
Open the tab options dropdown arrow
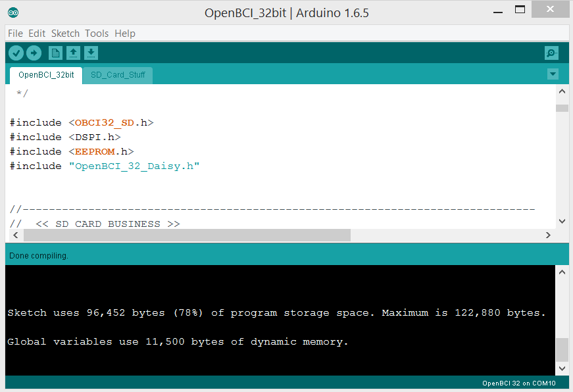click(x=553, y=74)
